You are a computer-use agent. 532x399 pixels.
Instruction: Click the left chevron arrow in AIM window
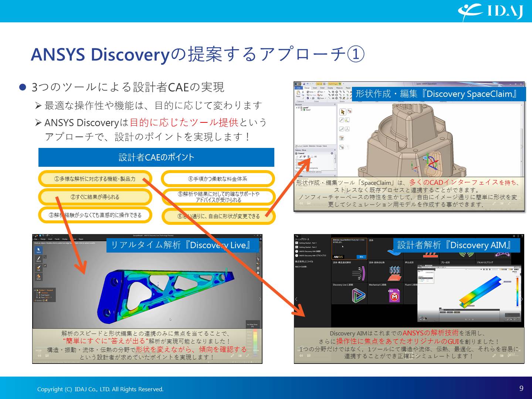pyautogui.click(x=296, y=299)
